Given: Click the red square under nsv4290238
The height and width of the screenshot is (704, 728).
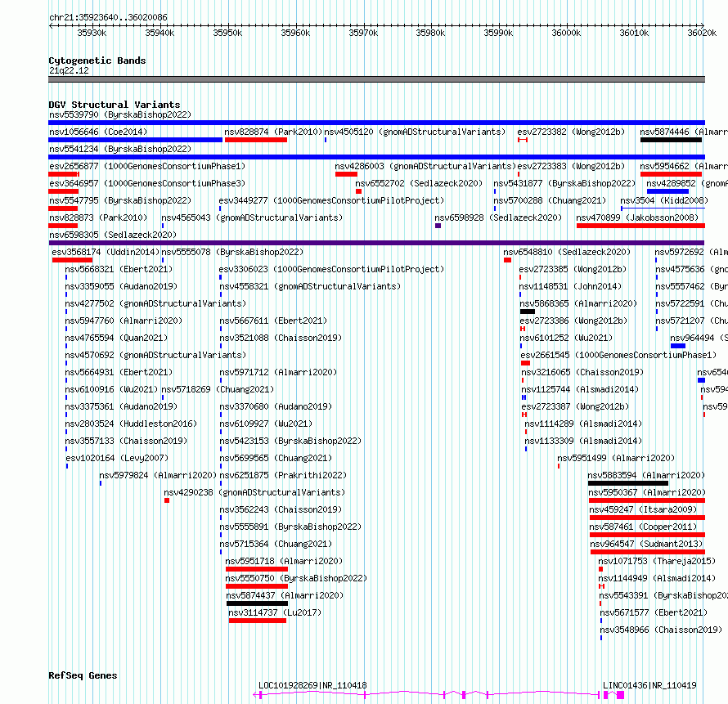Looking at the screenshot, I should [x=167, y=500].
